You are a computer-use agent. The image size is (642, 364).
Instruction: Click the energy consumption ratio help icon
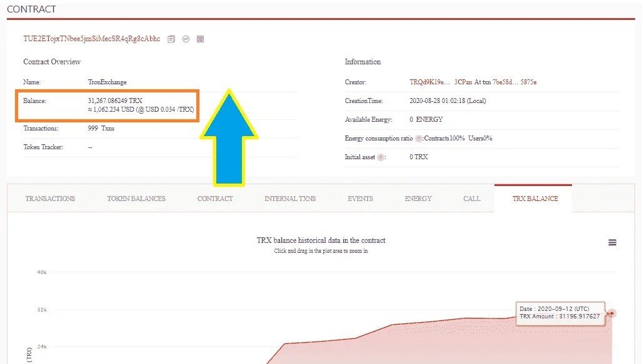tap(418, 139)
